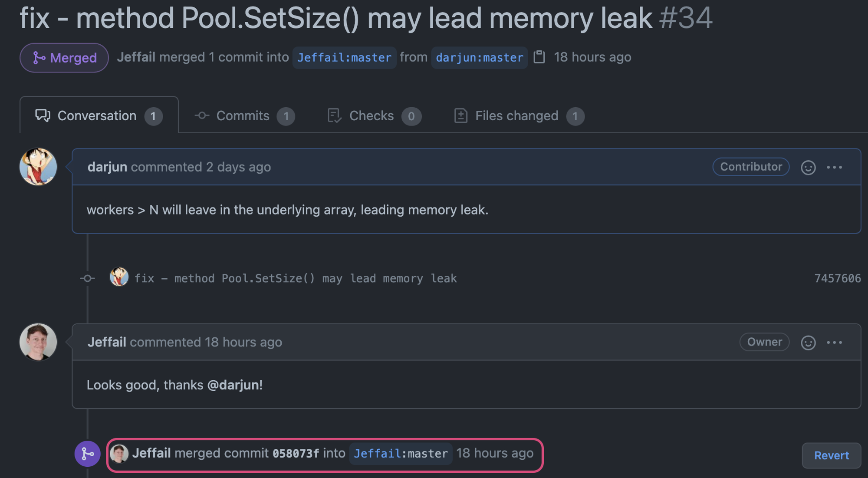The image size is (868, 478).
Task: Open options menu on darjun's comment
Action: [834, 168]
